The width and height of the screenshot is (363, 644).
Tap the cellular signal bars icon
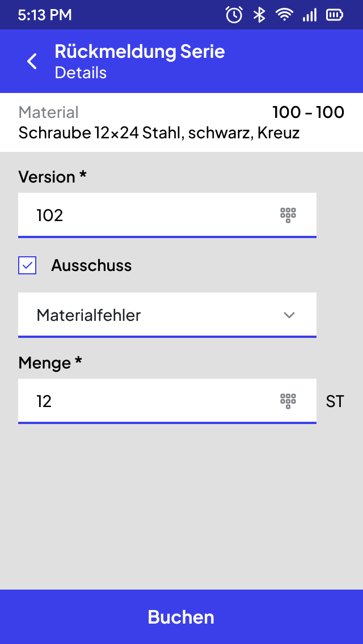click(x=310, y=15)
